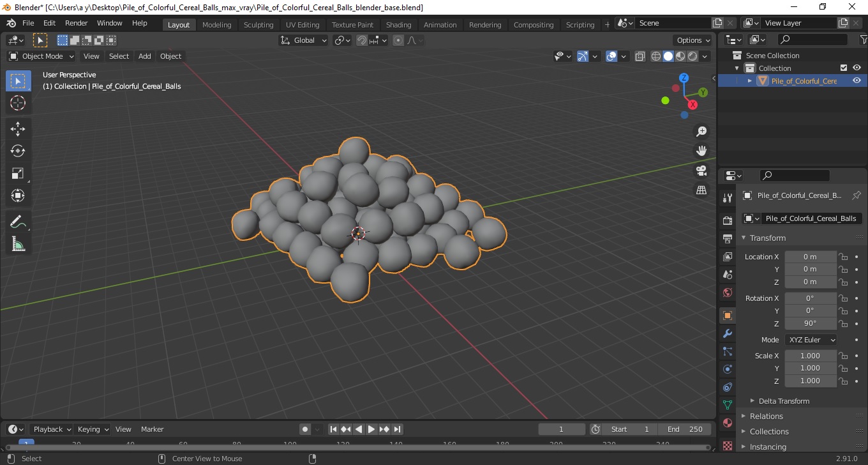Open the Options dropdown
Viewport: 868px width, 465px height.
694,40
